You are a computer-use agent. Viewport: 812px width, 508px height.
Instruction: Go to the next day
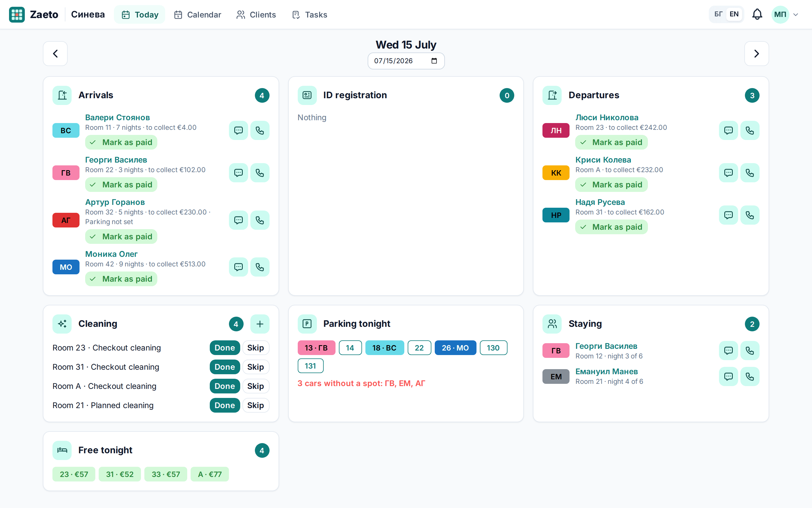pos(756,54)
